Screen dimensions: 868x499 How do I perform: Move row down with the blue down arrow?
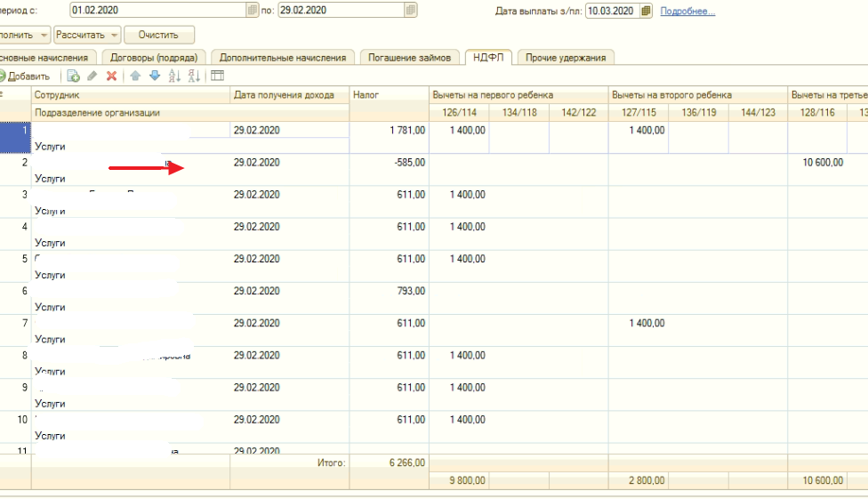point(155,76)
